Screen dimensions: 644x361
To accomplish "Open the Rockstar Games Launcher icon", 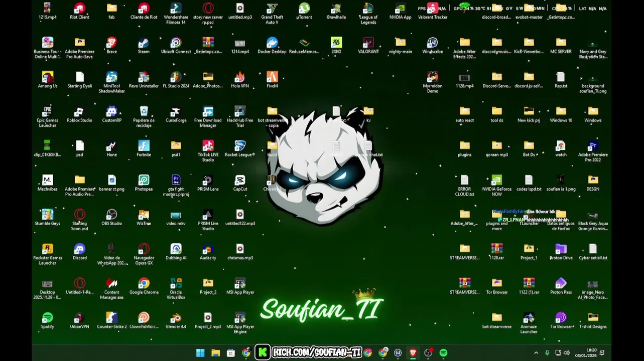I will (48, 254).
